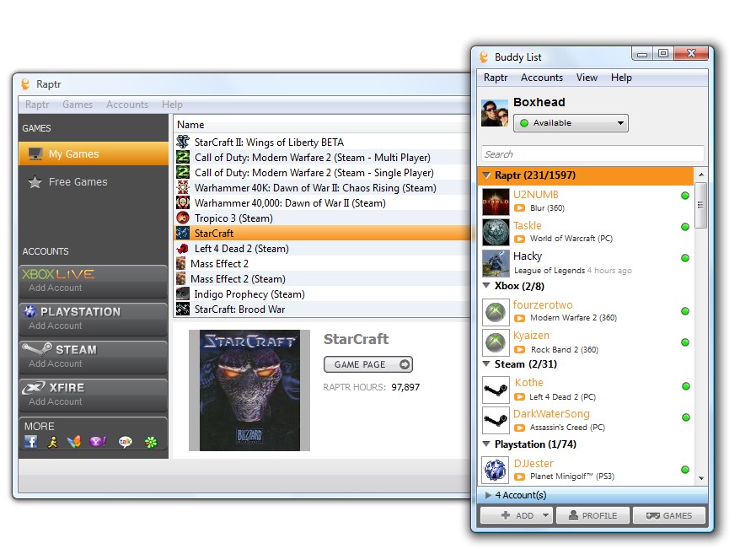Collapse the Xbox friends group
756x549 pixels.
(486, 286)
